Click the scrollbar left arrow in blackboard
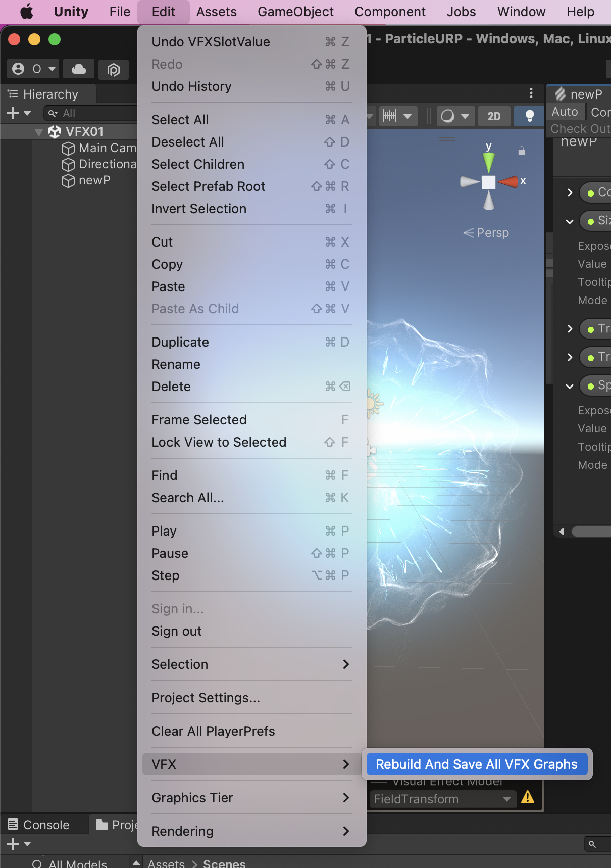611x868 pixels. click(x=561, y=532)
